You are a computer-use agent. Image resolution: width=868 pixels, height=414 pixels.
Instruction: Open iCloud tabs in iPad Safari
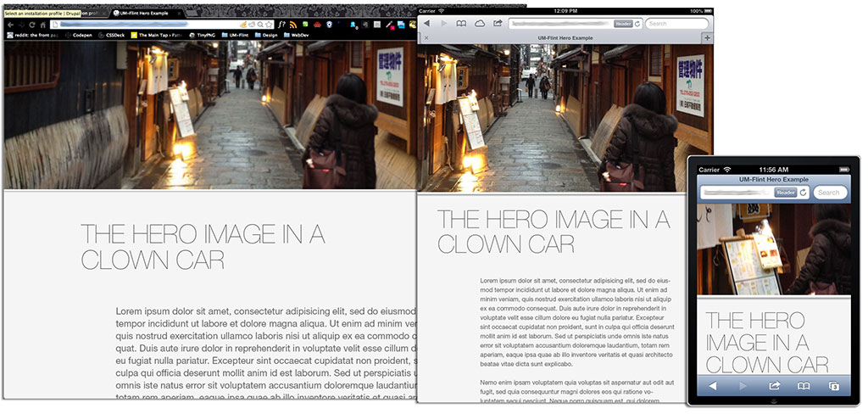coord(480,24)
